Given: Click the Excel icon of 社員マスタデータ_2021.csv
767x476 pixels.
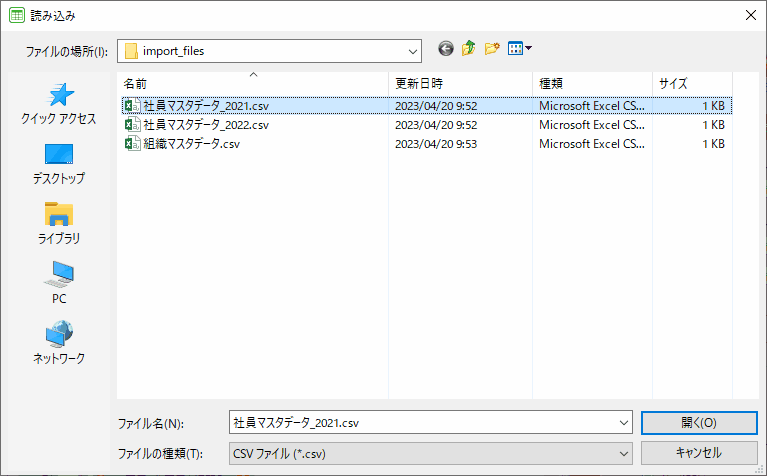Looking at the screenshot, I should (x=132, y=106).
